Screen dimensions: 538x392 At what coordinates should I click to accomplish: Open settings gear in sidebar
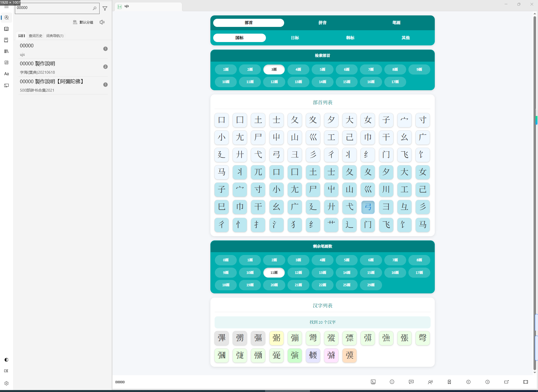[6, 383]
